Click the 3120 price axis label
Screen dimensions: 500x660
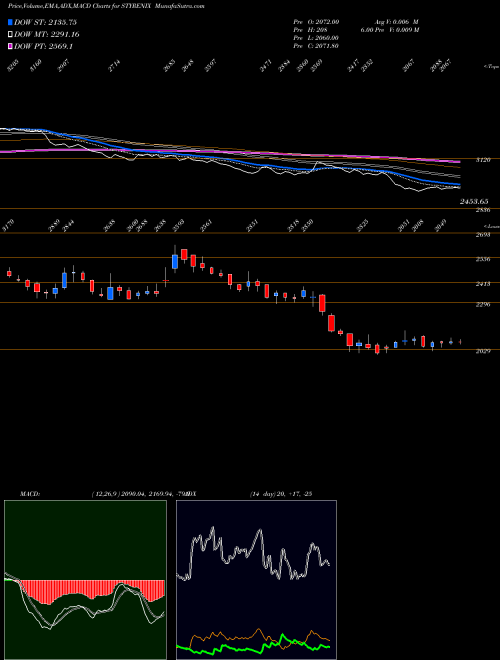483,160
